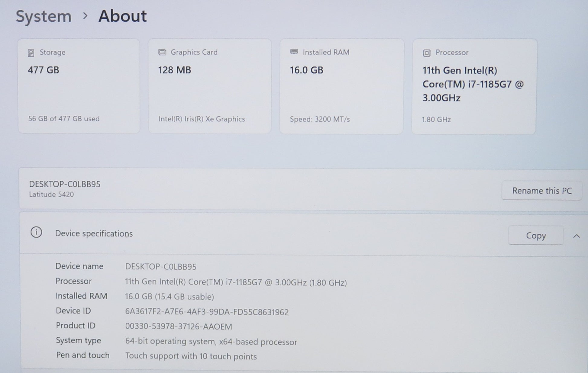Open the Installed RAM 16.0 GB card
The image size is (588, 373).
click(x=341, y=86)
